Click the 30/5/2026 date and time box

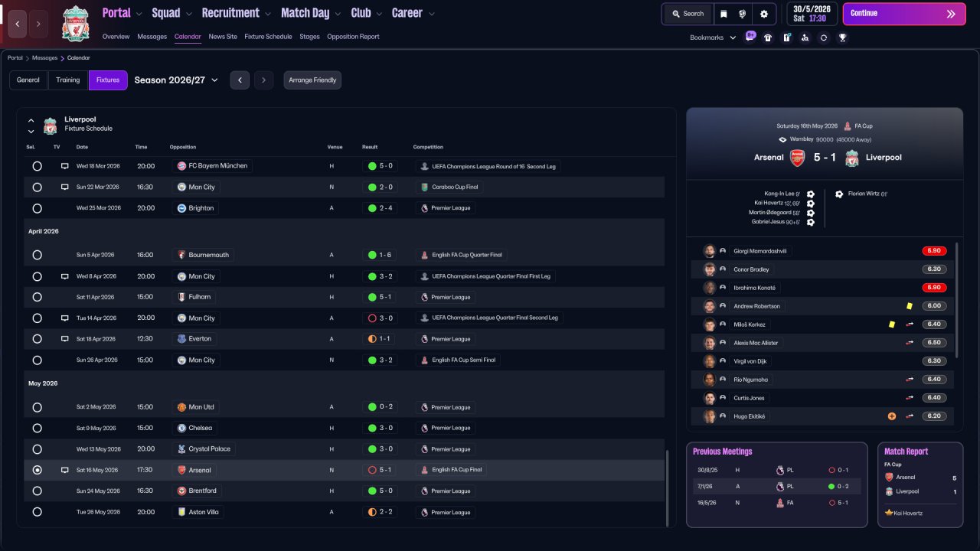pyautogui.click(x=811, y=14)
